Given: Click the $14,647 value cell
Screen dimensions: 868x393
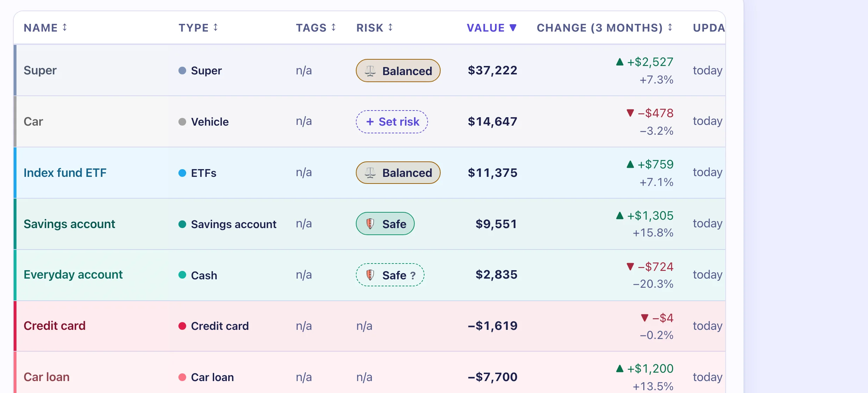Looking at the screenshot, I should [x=493, y=121].
